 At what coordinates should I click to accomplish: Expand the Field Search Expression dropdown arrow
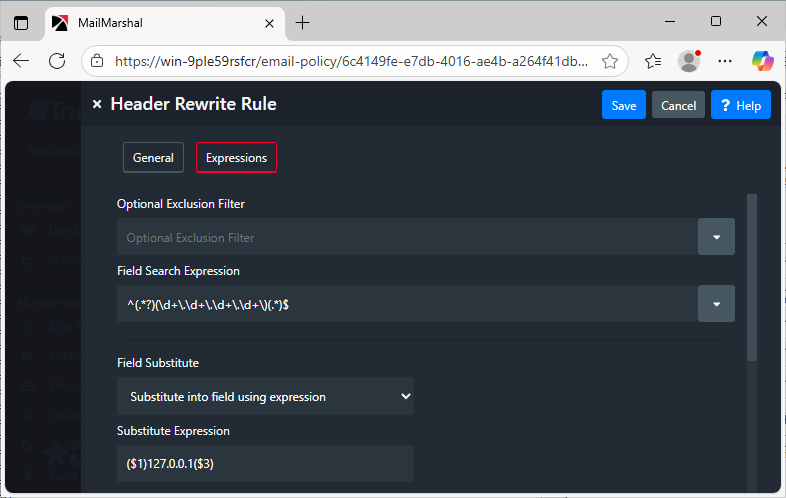(716, 304)
